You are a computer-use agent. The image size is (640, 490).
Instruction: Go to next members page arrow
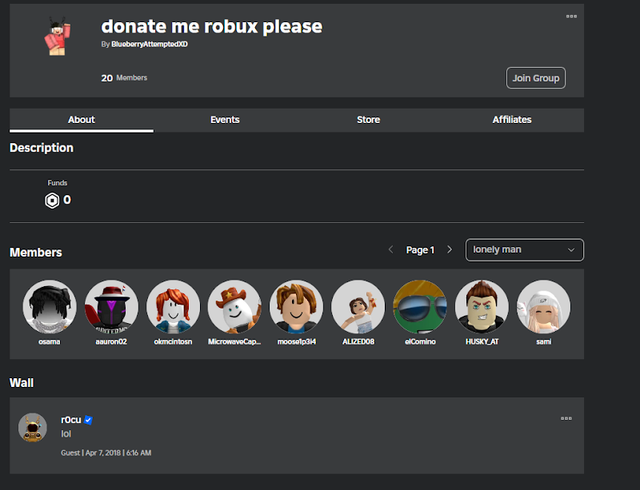pos(449,249)
